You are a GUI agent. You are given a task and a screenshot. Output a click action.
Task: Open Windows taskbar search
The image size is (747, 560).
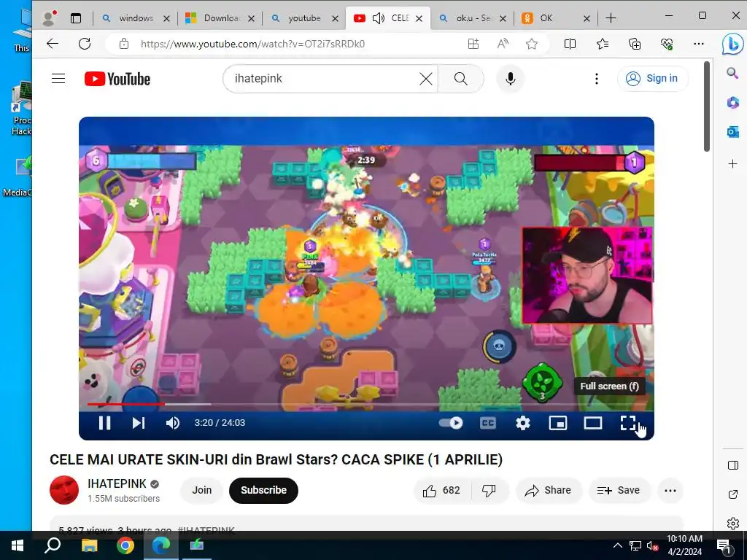(x=53, y=545)
